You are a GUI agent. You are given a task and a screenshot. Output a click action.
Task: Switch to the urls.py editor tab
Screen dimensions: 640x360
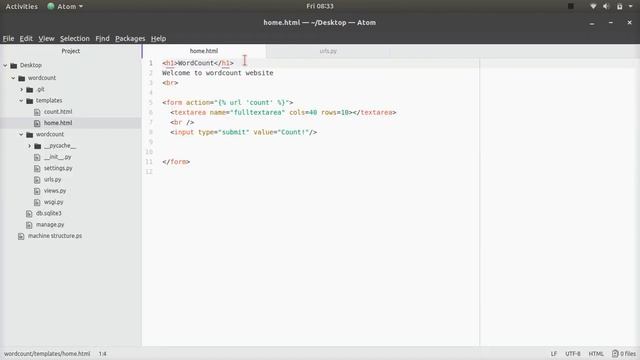(x=328, y=51)
